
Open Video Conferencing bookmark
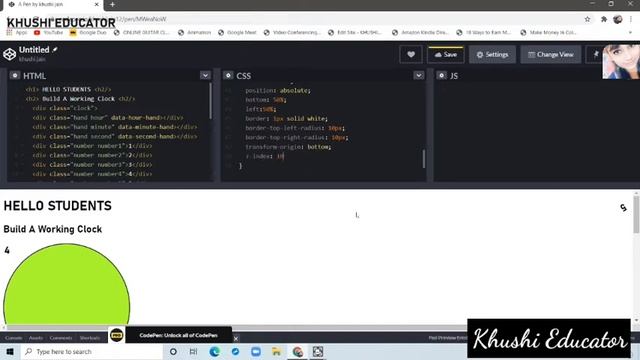point(292,32)
